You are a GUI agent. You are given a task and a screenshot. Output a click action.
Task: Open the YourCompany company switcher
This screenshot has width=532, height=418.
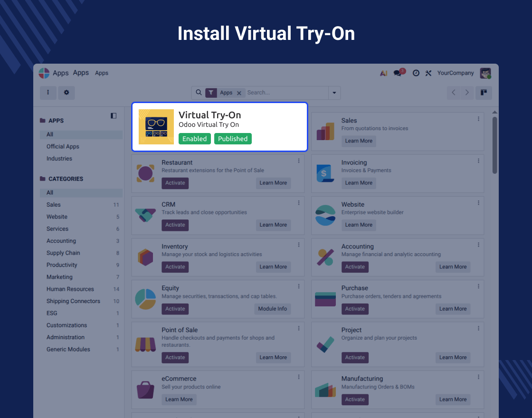(456, 73)
